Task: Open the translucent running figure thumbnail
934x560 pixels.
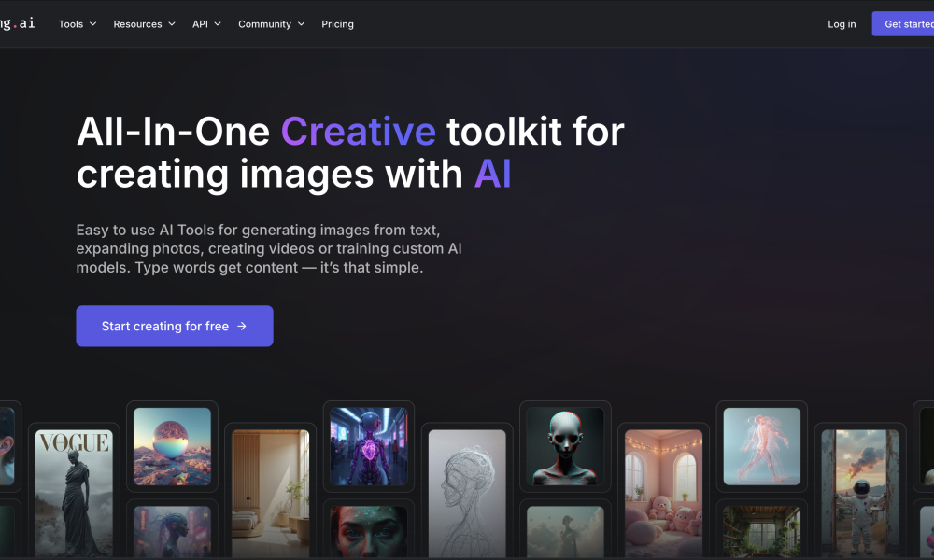Action: click(762, 446)
